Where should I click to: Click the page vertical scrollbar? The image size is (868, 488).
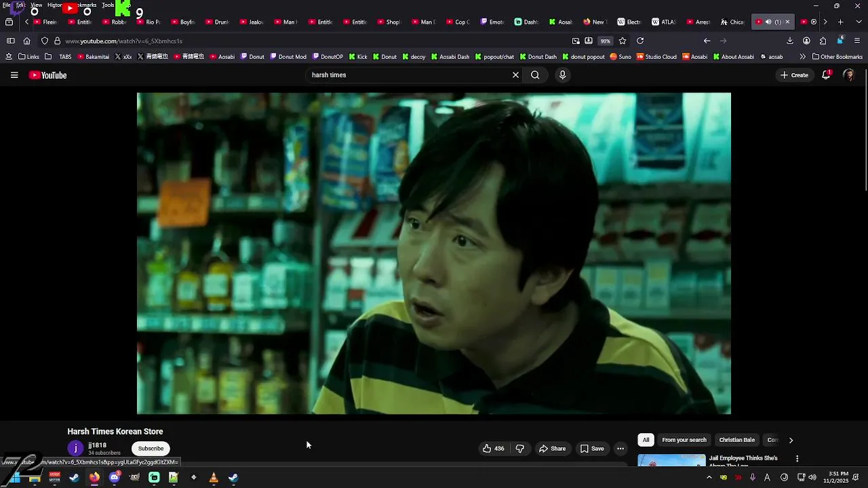[x=865, y=129]
